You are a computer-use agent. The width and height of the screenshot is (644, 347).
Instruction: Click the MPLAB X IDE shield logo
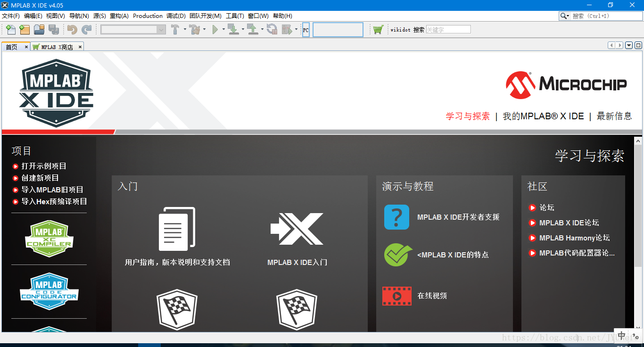pyautogui.click(x=57, y=93)
